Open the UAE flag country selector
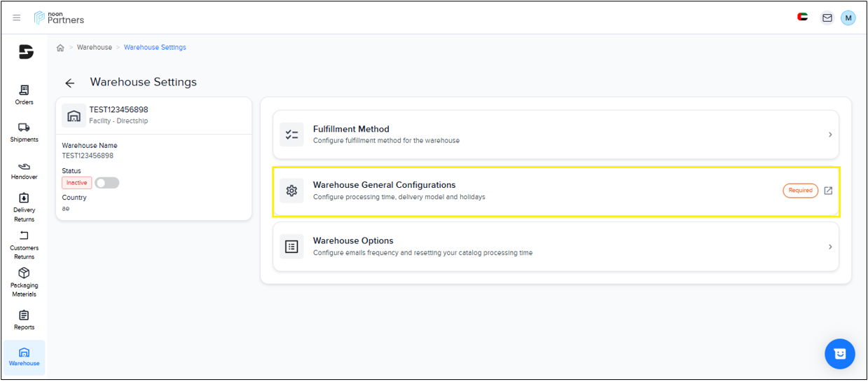Image resolution: width=868 pixels, height=382 pixels. [x=803, y=17]
